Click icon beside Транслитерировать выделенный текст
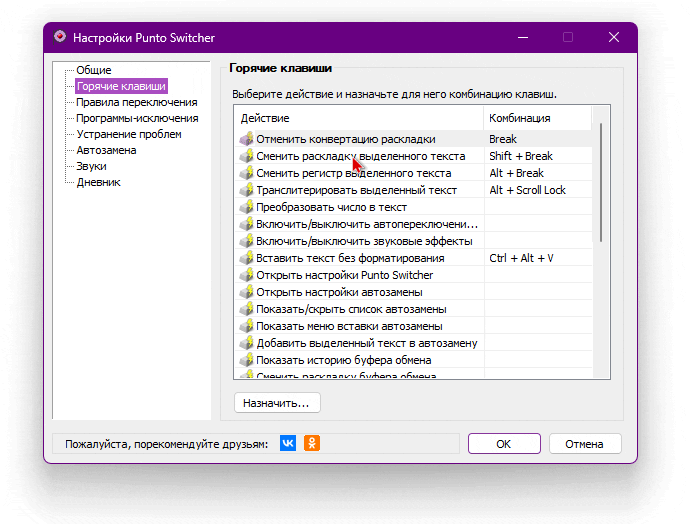 click(x=246, y=190)
